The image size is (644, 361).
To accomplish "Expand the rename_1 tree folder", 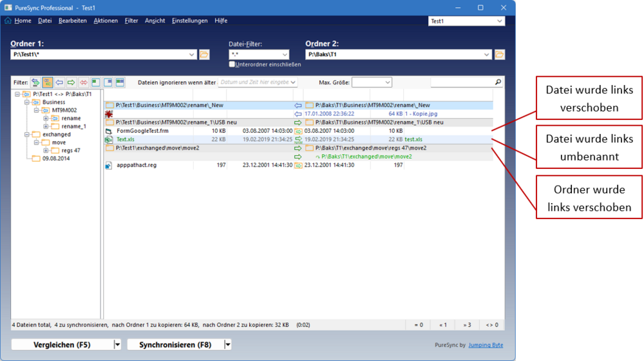I will 46,126.
